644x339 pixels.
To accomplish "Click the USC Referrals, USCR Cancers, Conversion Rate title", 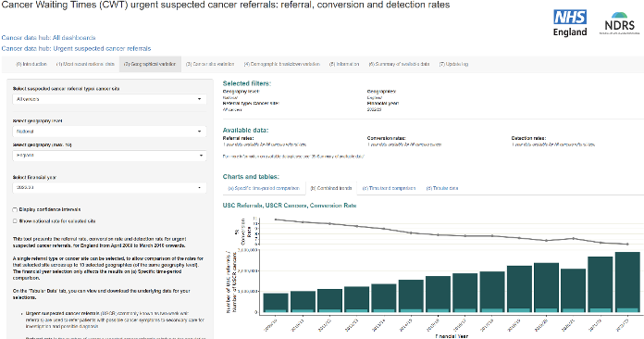I will [290, 206].
